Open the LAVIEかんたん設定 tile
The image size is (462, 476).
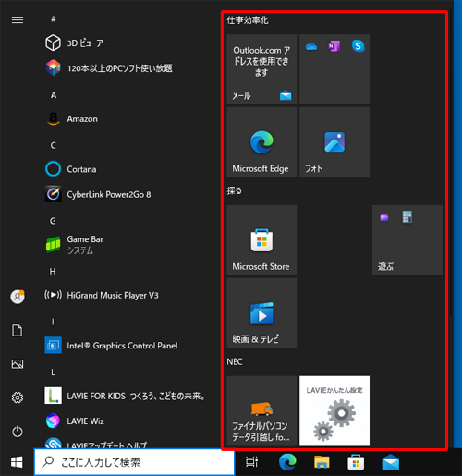click(334, 410)
